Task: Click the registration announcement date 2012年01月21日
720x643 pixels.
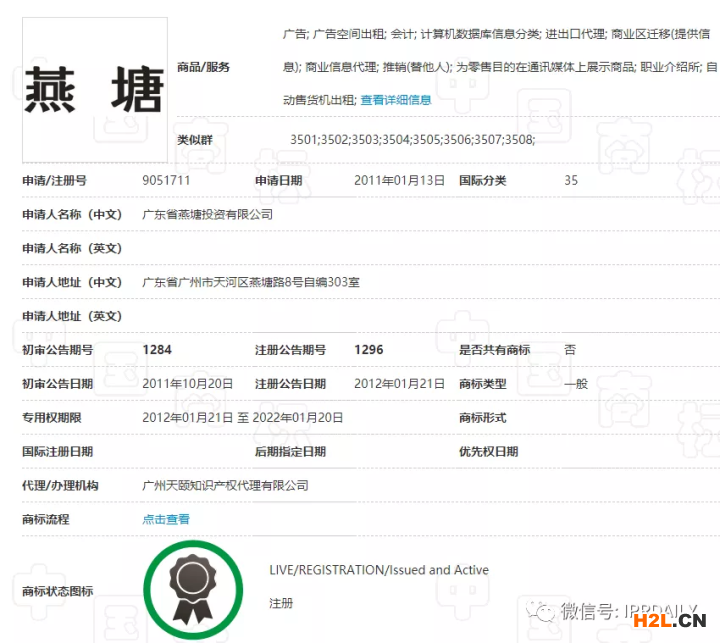Action: [x=399, y=384]
